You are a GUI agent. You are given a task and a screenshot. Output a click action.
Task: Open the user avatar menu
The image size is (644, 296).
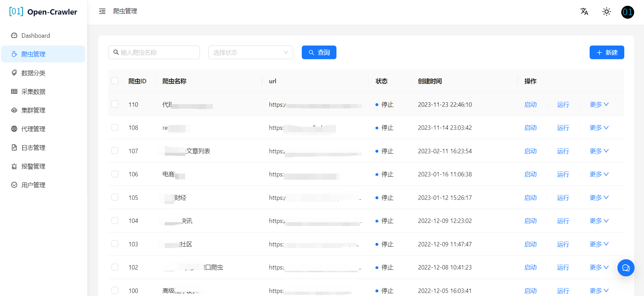pos(627,12)
